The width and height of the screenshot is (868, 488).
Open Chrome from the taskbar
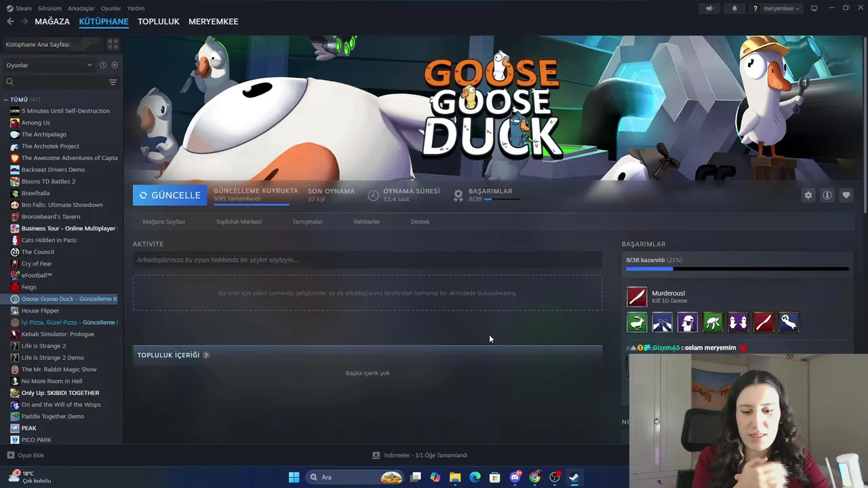click(x=535, y=477)
